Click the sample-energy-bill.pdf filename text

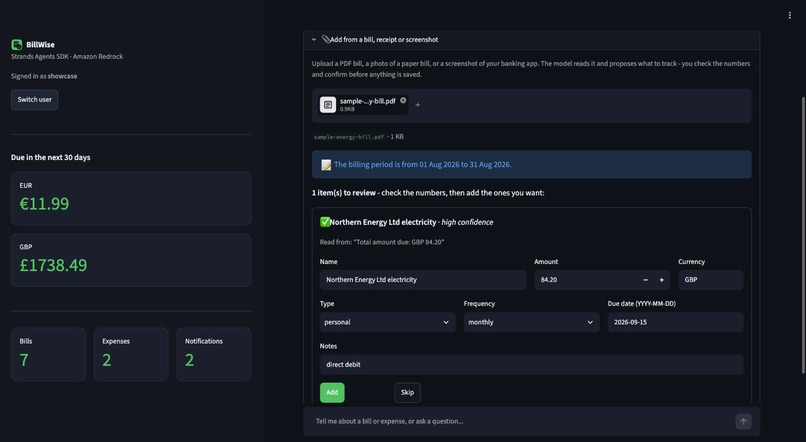point(349,137)
